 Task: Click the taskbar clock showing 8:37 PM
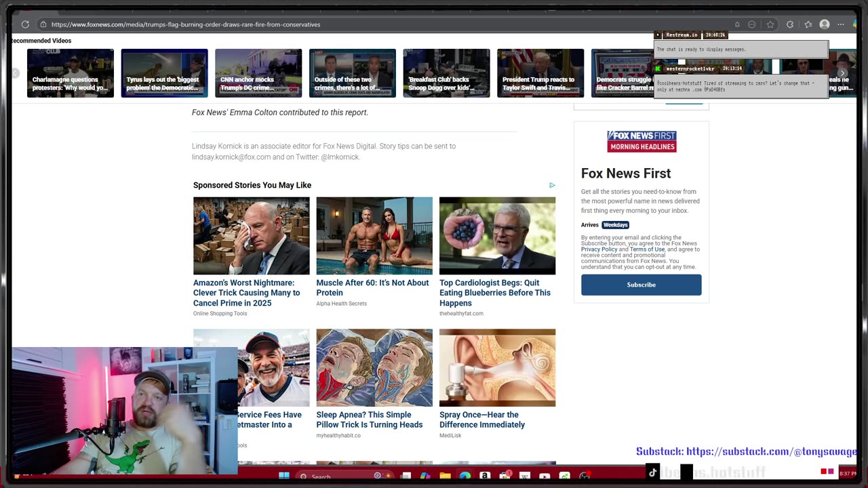click(848, 473)
